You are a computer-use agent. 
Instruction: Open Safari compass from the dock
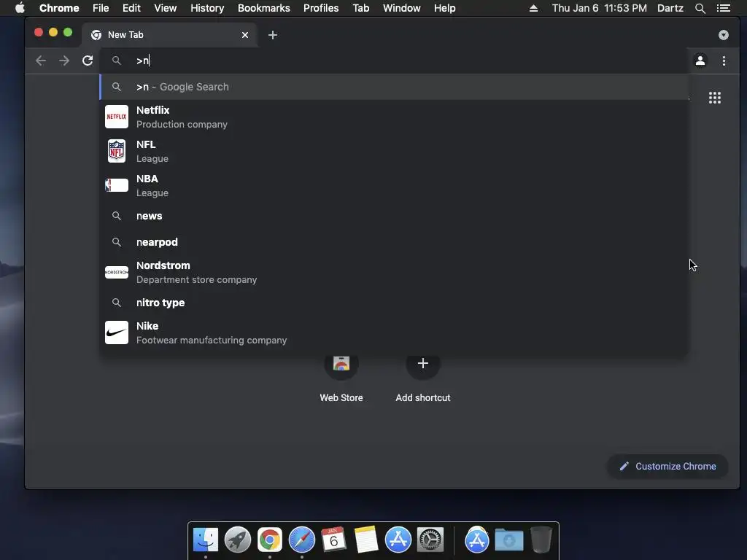301,540
